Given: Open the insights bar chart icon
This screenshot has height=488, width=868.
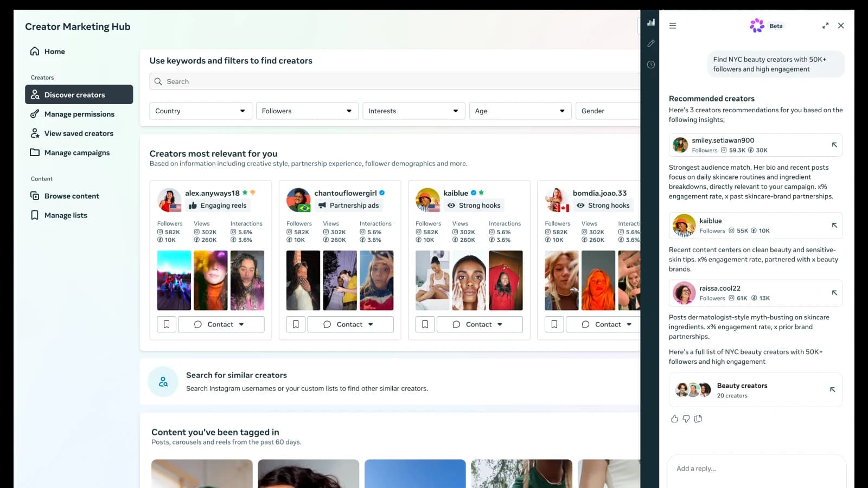Looking at the screenshot, I should coord(651,22).
